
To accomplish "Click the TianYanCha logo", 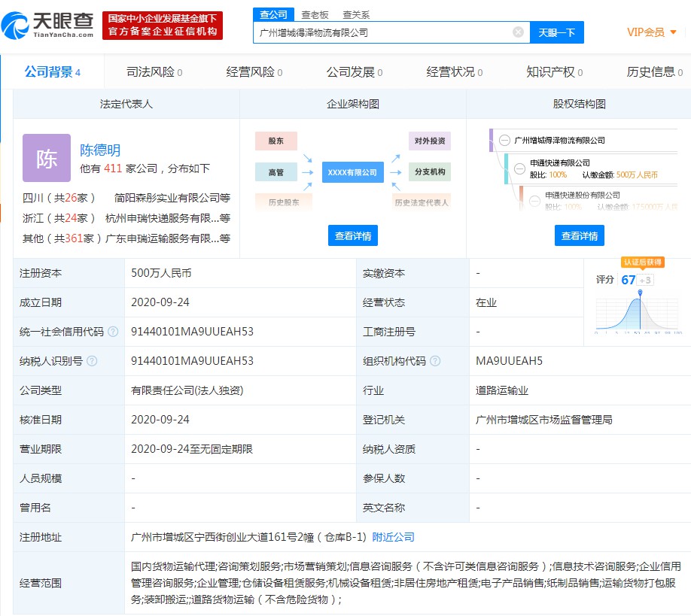I will (x=47, y=25).
